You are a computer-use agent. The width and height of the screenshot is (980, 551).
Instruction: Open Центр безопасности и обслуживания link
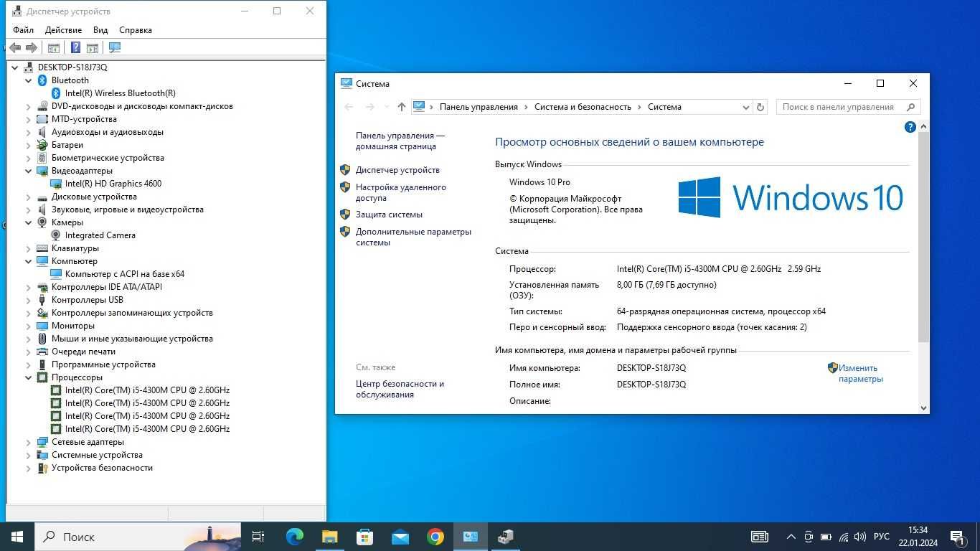coord(400,389)
